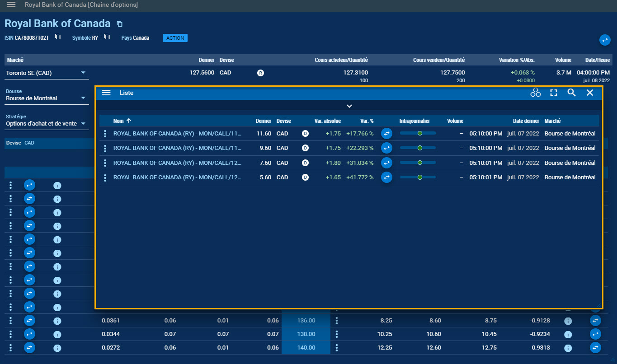Open the Bourse de Montréal dropdown
The image size is (617, 364).
[46, 98]
